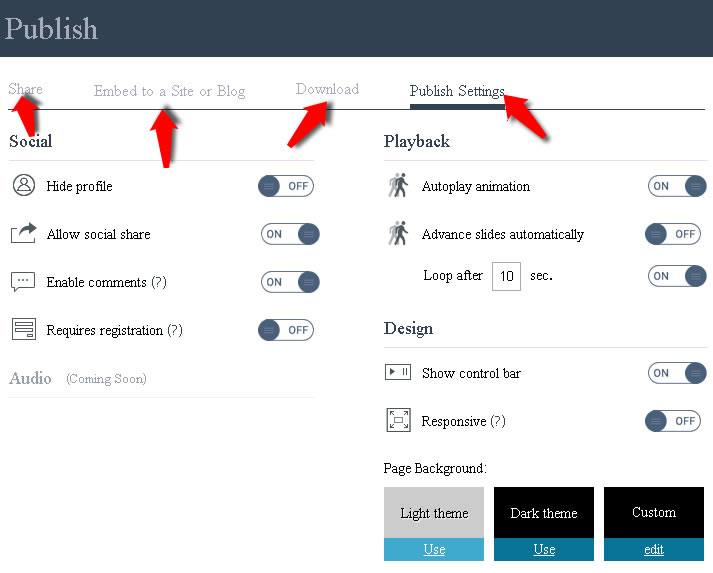Click the Advance slides automatically walking icon
Image resolution: width=713 pixels, height=573 pixels.
398,233
